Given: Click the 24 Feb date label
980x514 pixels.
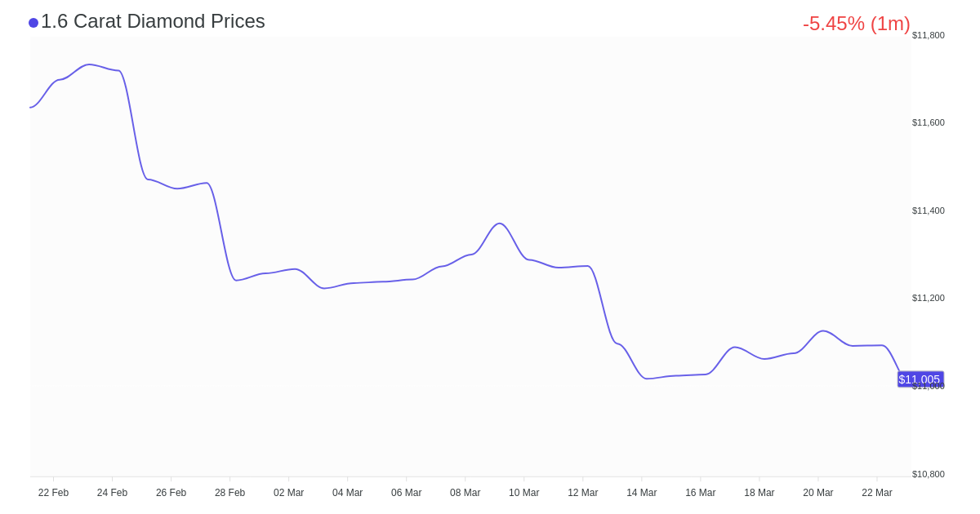Looking at the screenshot, I should [112, 493].
